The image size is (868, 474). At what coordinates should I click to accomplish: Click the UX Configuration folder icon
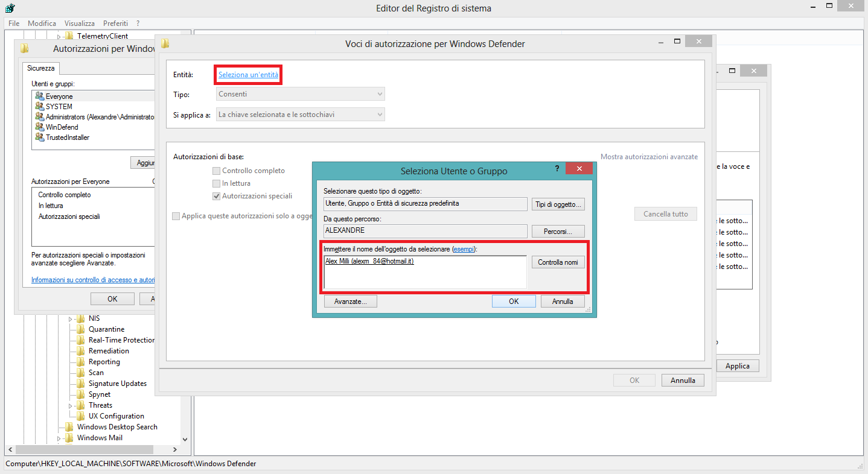(81, 416)
